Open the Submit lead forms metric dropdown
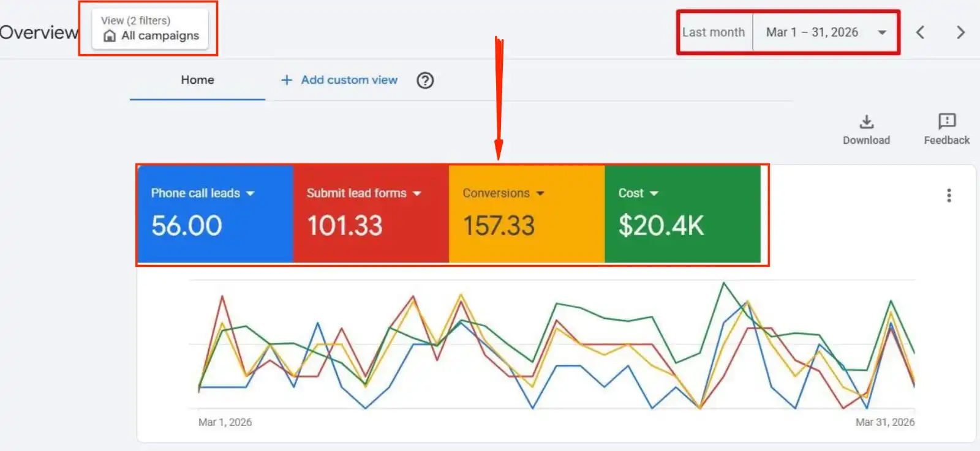 364,193
